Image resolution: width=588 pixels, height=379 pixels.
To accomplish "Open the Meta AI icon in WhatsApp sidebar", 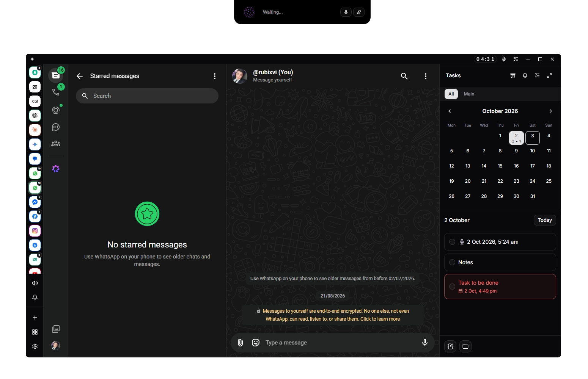I will pyautogui.click(x=56, y=169).
